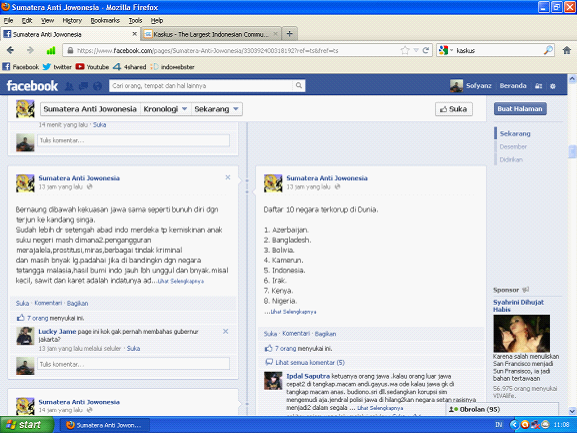Open the Windows start button
The height and width of the screenshot is (433, 577).
coord(26,425)
